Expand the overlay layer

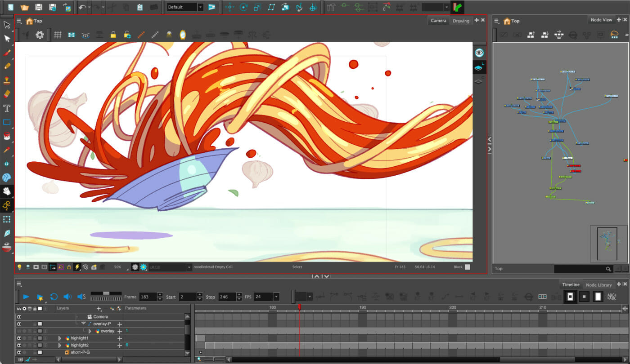tap(90, 331)
